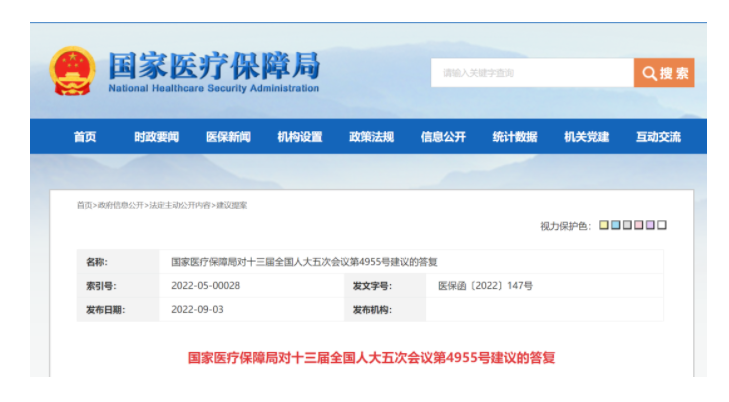729x402 pixels.
Task: Click the 名称 label cell
Action: tap(118, 262)
